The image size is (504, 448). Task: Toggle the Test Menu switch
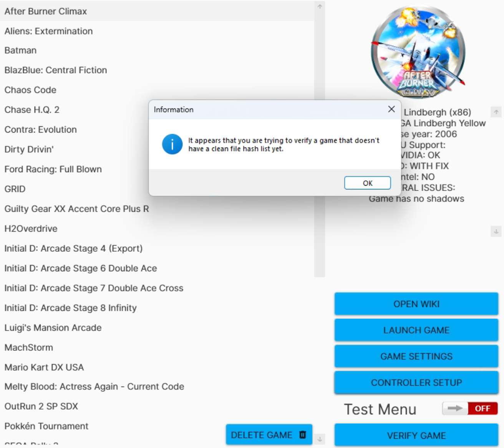[469, 408]
